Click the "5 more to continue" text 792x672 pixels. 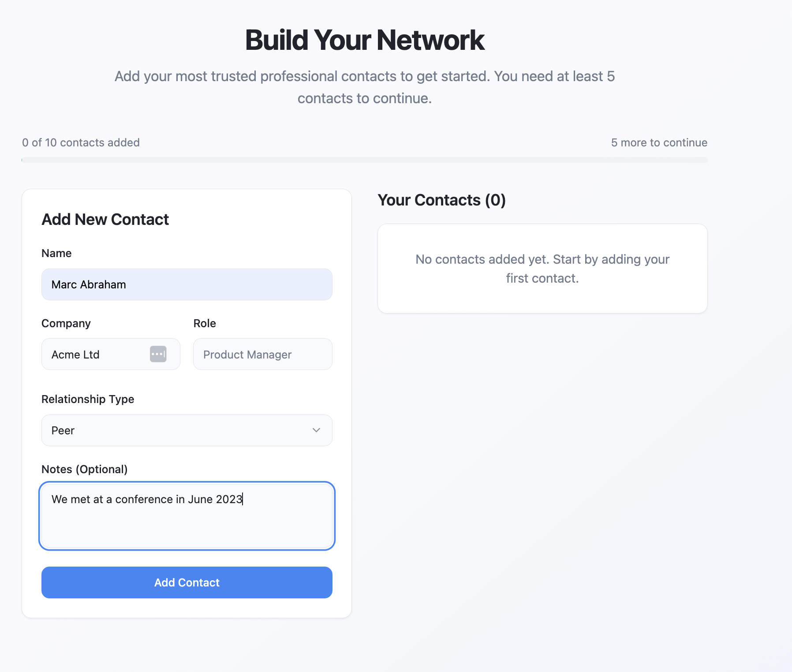pyautogui.click(x=659, y=142)
